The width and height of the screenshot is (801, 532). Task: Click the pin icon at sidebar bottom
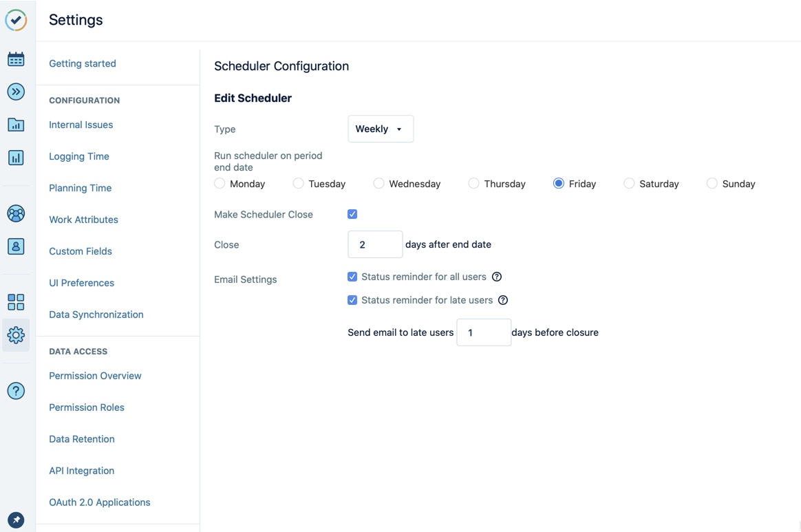(x=16, y=520)
